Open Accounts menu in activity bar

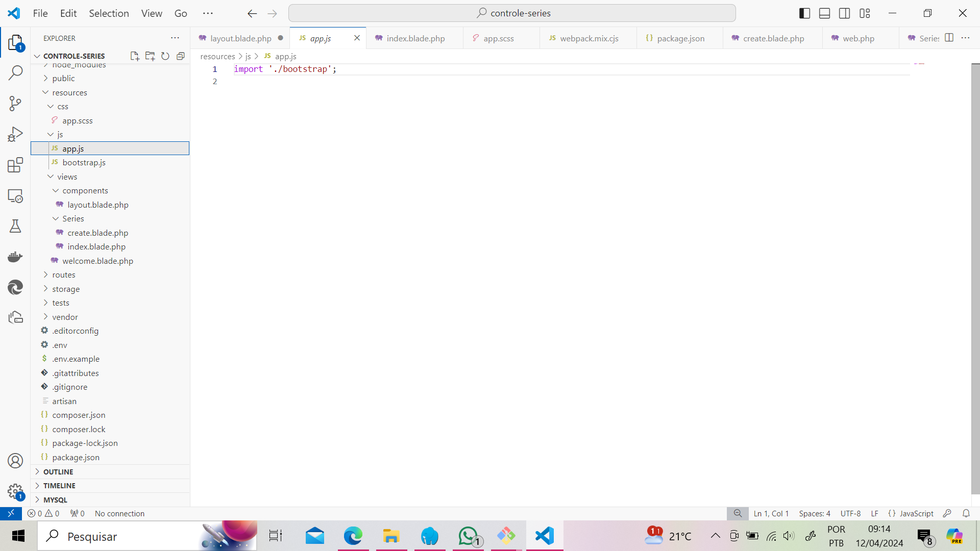pyautogui.click(x=15, y=461)
